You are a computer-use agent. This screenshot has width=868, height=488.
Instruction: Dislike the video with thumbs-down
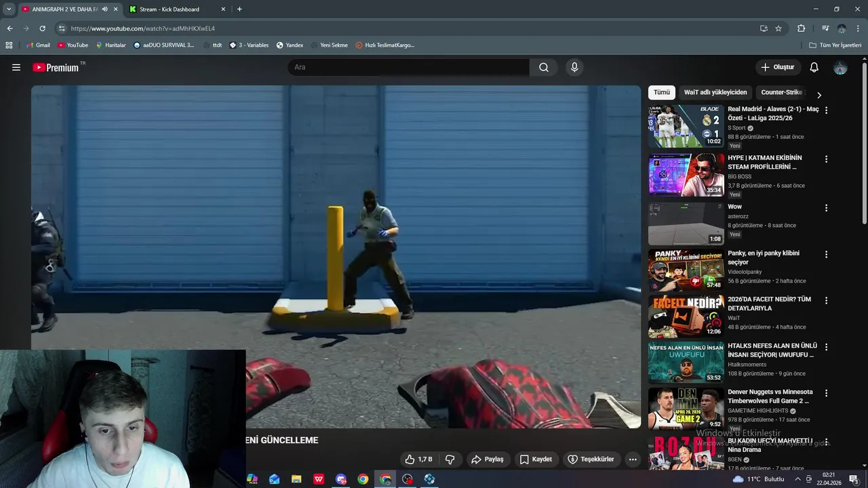pos(450,459)
